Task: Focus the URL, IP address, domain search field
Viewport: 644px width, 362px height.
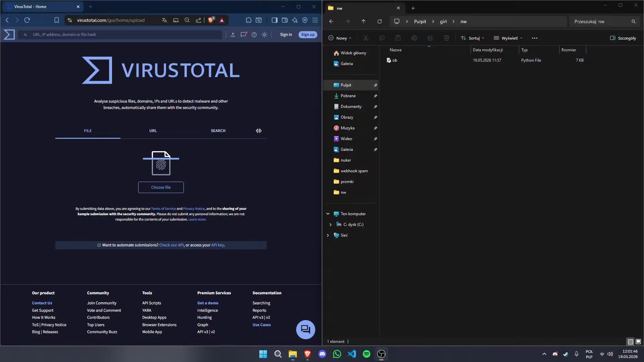Action: pos(120,35)
